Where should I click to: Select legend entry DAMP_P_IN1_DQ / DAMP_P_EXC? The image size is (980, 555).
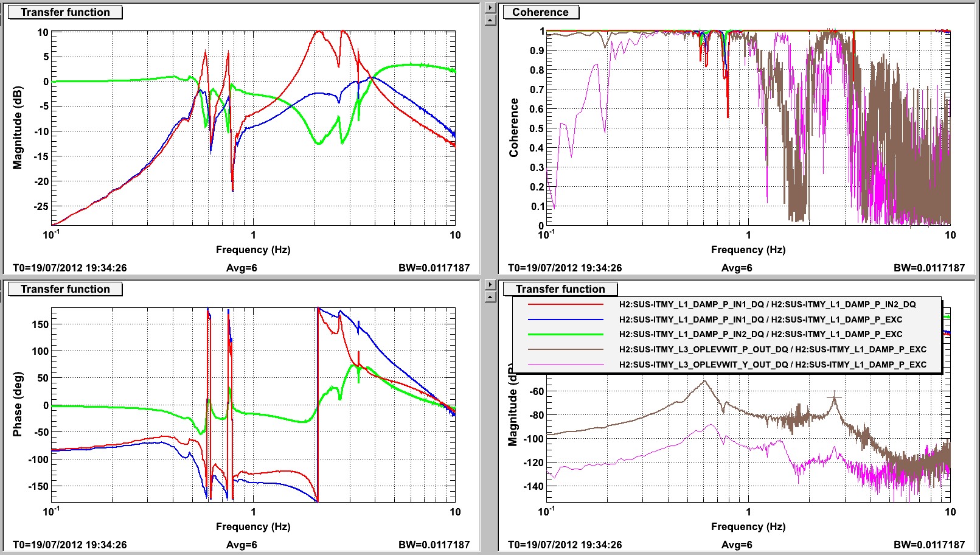point(760,319)
